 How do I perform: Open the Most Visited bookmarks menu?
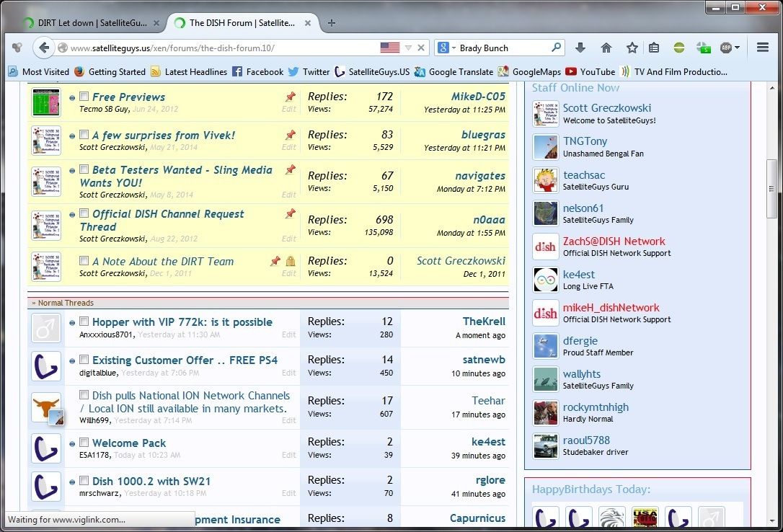point(39,72)
